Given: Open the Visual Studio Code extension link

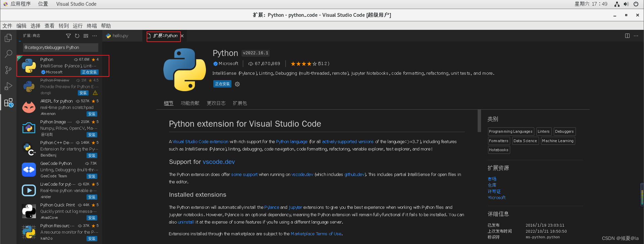Looking at the screenshot, I should (x=200, y=142).
